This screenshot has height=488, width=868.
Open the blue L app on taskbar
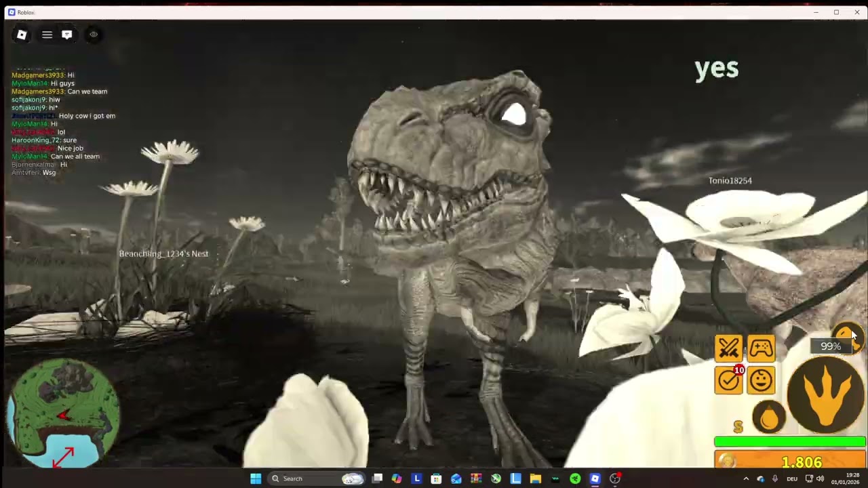pos(416,479)
